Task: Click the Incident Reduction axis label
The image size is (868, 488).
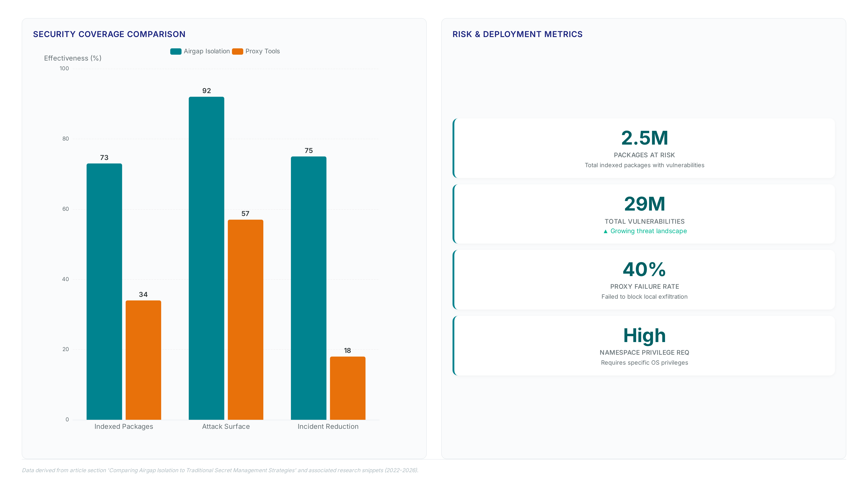Action: tap(328, 426)
